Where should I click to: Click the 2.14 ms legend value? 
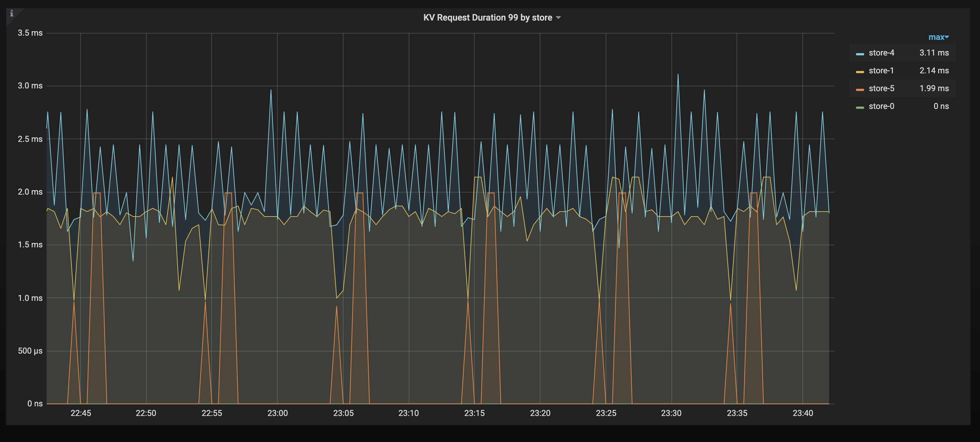click(934, 71)
